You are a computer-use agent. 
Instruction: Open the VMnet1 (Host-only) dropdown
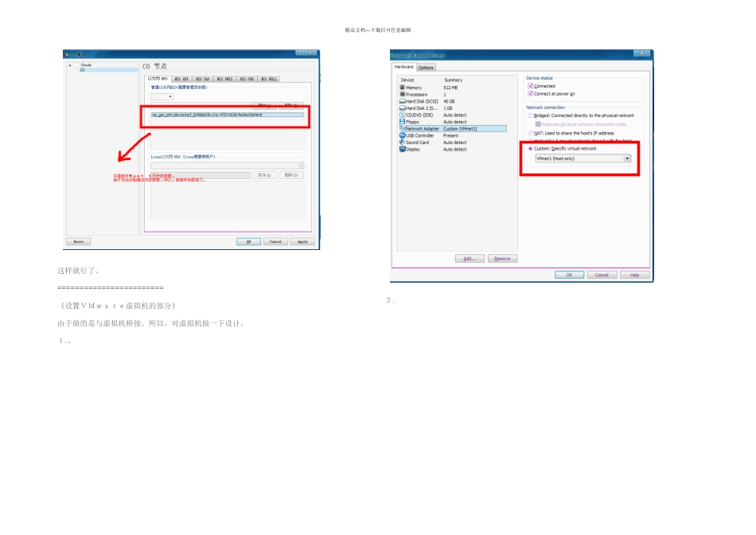(x=583, y=158)
